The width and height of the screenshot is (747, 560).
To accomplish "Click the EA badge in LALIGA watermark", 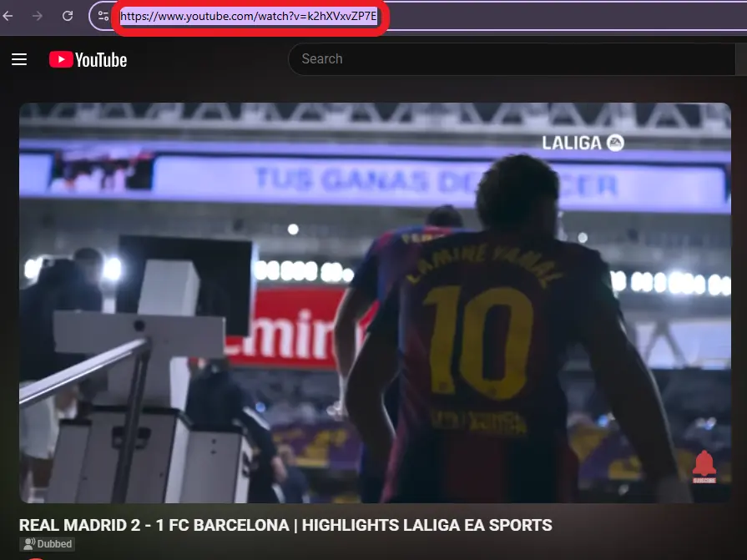I will [x=615, y=143].
